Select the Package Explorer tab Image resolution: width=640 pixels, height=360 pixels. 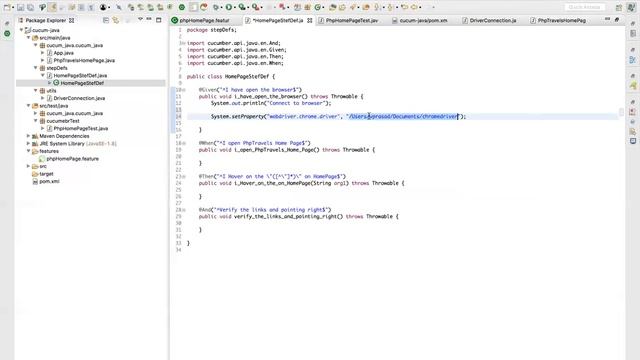point(45,20)
